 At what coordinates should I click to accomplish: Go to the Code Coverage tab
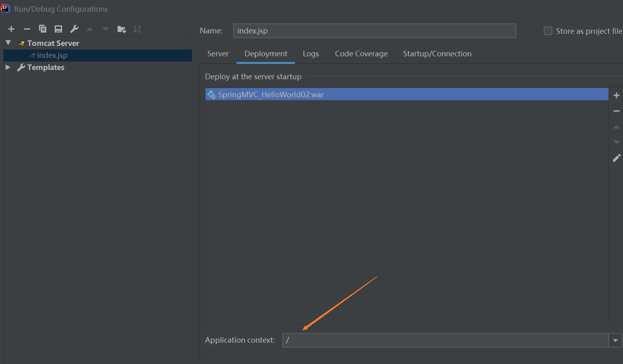point(361,54)
